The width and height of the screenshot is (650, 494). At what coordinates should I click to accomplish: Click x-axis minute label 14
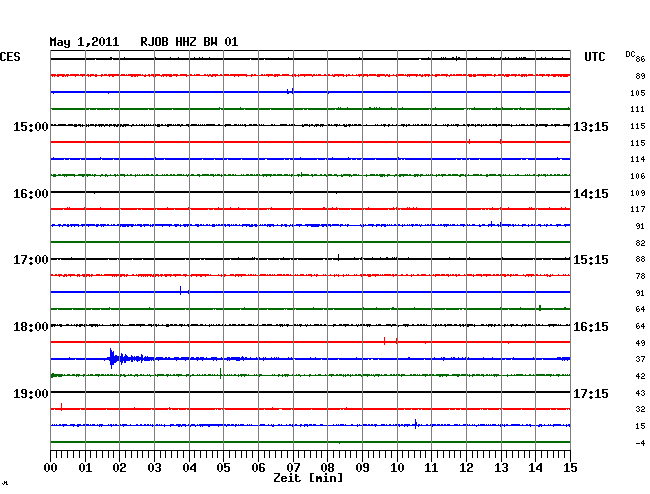[x=535, y=468]
